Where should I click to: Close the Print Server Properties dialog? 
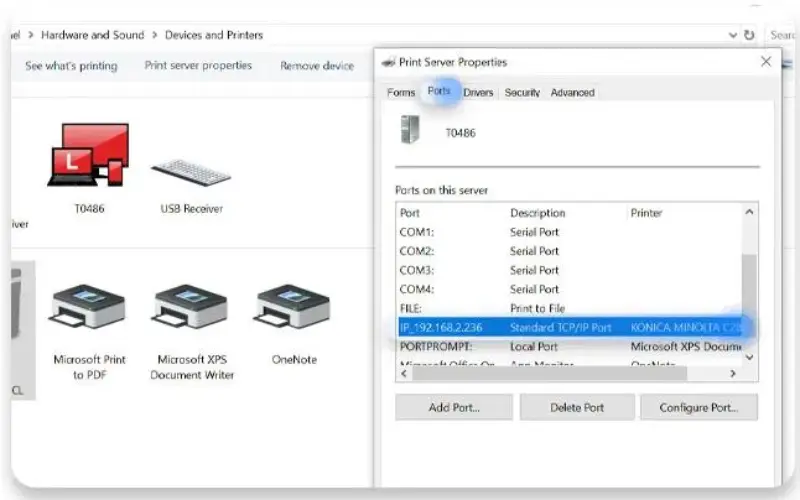pyautogui.click(x=766, y=62)
